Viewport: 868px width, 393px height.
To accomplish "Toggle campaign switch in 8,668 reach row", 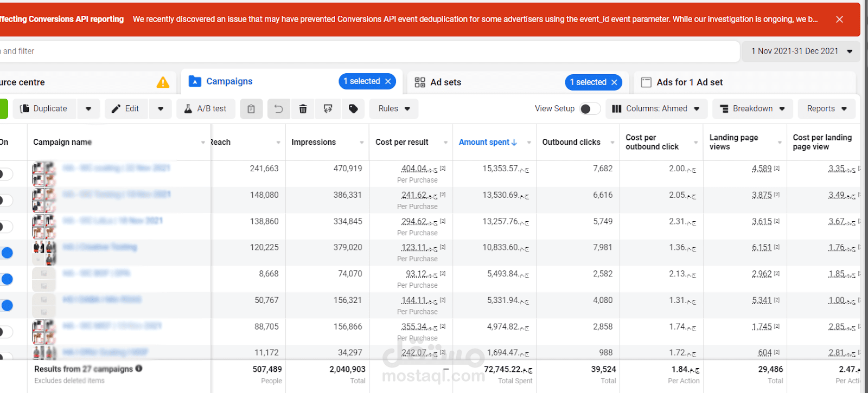I will 7,279.
